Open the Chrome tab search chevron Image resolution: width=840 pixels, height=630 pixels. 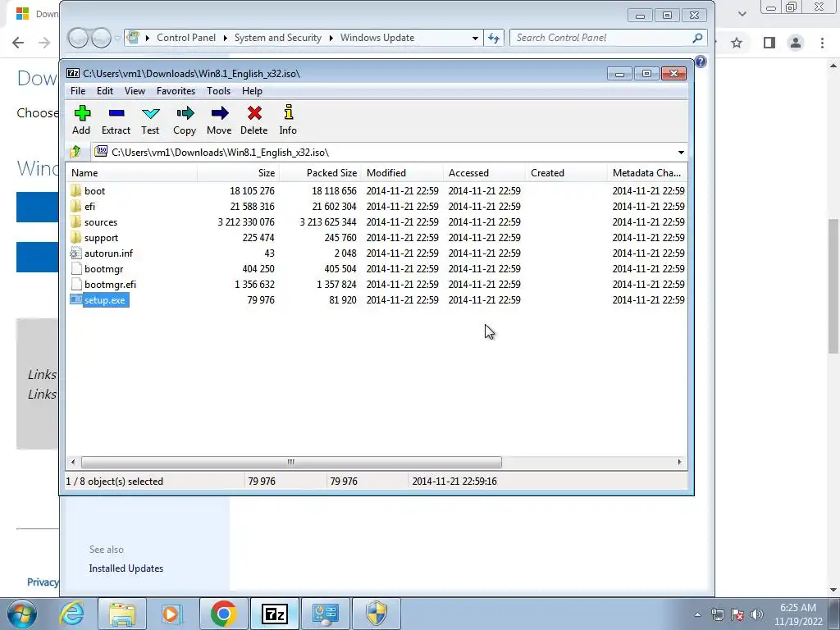[x=742, y=13]
